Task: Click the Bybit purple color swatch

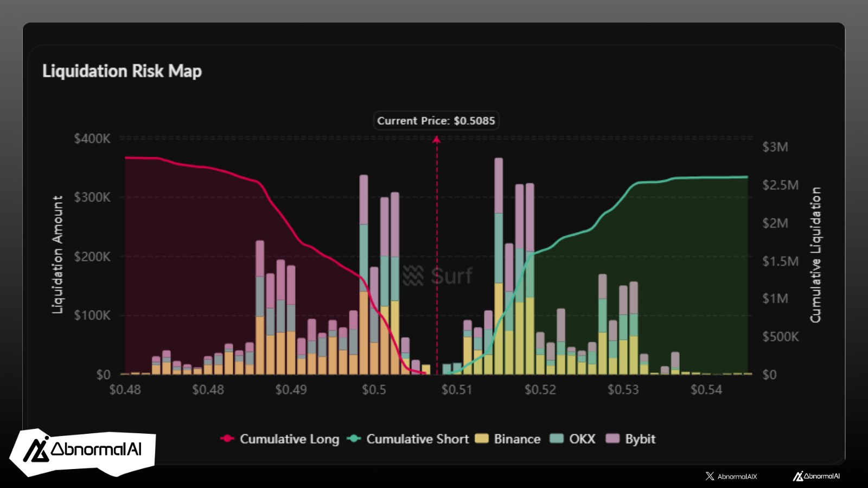Action: (612, 439)
